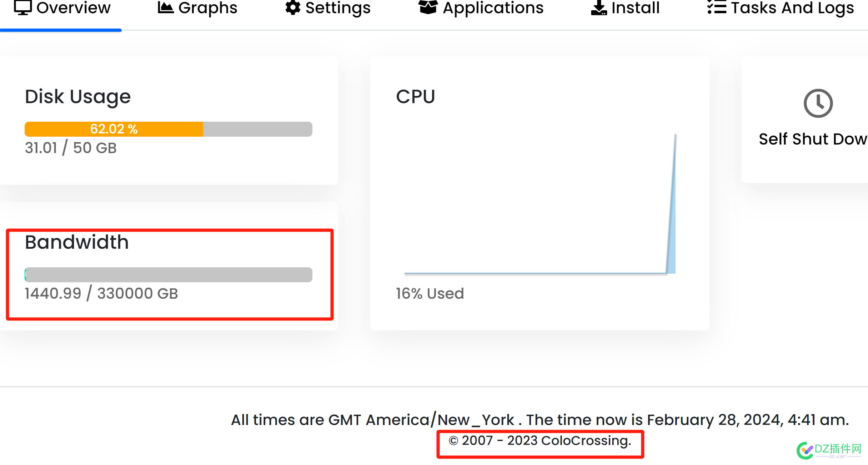Open Tasks And Logs tab
The image size is (868, 465).
[781, 8]
